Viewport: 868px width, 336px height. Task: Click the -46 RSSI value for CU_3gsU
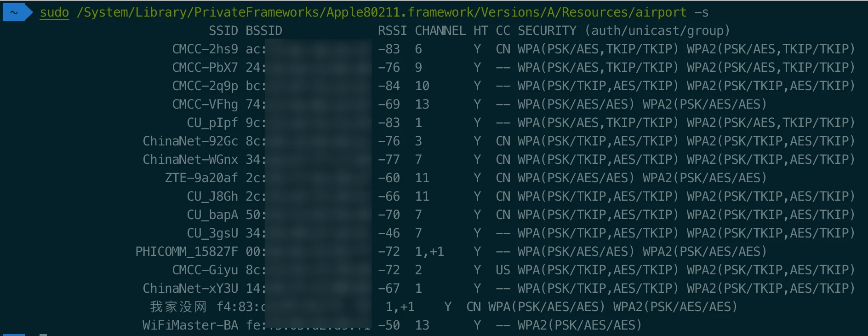pyautogui.click(x=388, y=233)
